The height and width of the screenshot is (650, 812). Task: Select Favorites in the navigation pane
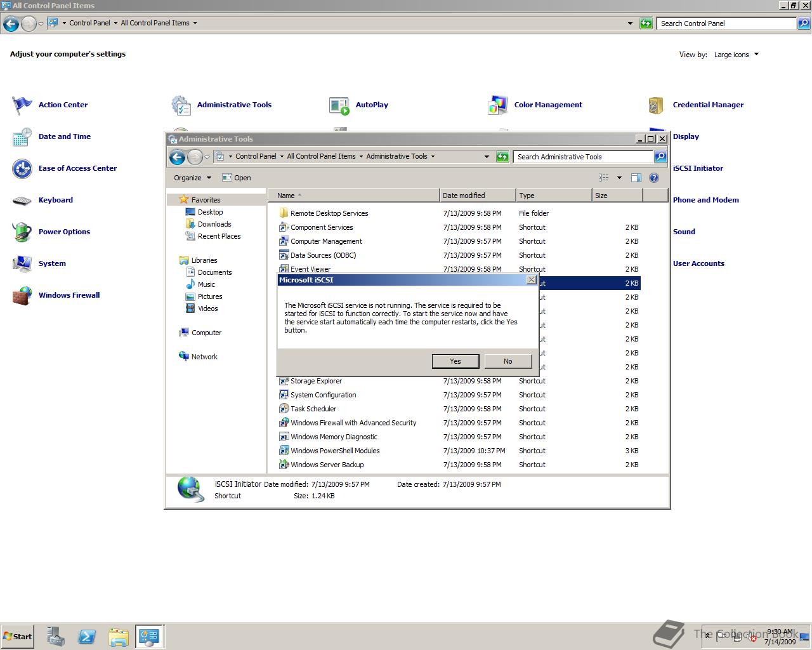pos(206,200)
